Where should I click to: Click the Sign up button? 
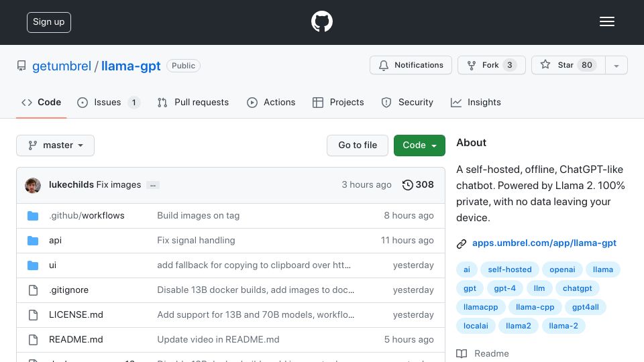click(49, 22)
